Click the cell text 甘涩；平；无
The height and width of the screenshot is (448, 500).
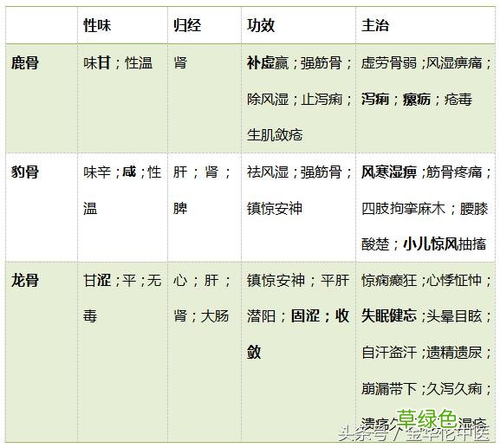point(122,280)
